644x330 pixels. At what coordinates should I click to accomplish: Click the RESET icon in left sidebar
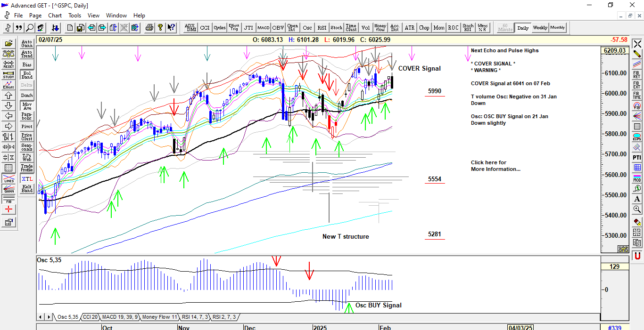click(x=8, y=64)
